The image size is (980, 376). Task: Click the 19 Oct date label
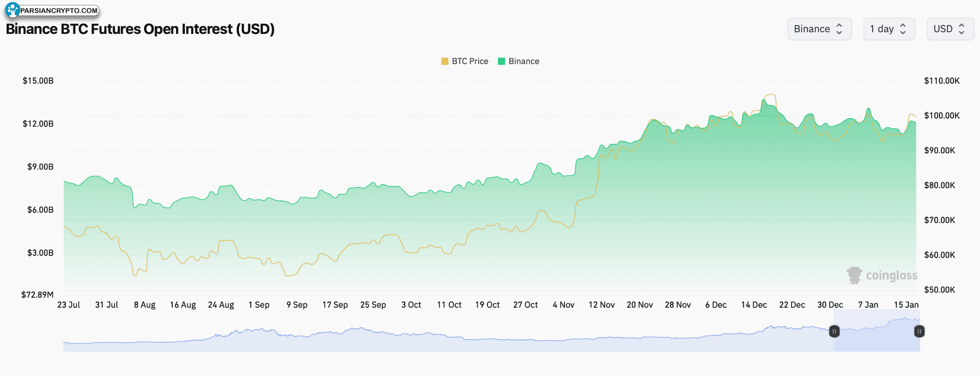click(487, 305)
